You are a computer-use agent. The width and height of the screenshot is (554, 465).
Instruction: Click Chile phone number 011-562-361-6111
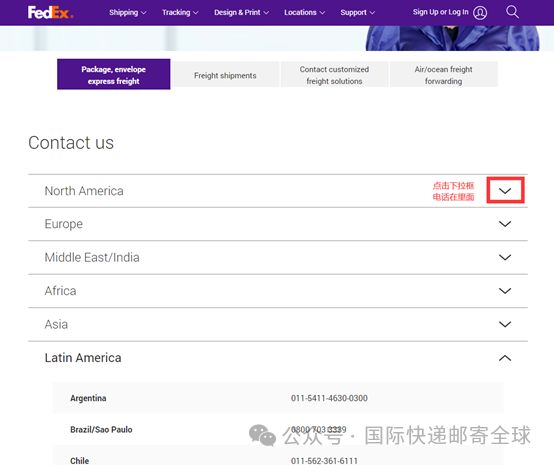pyautogui.click(x=324, y=461)
